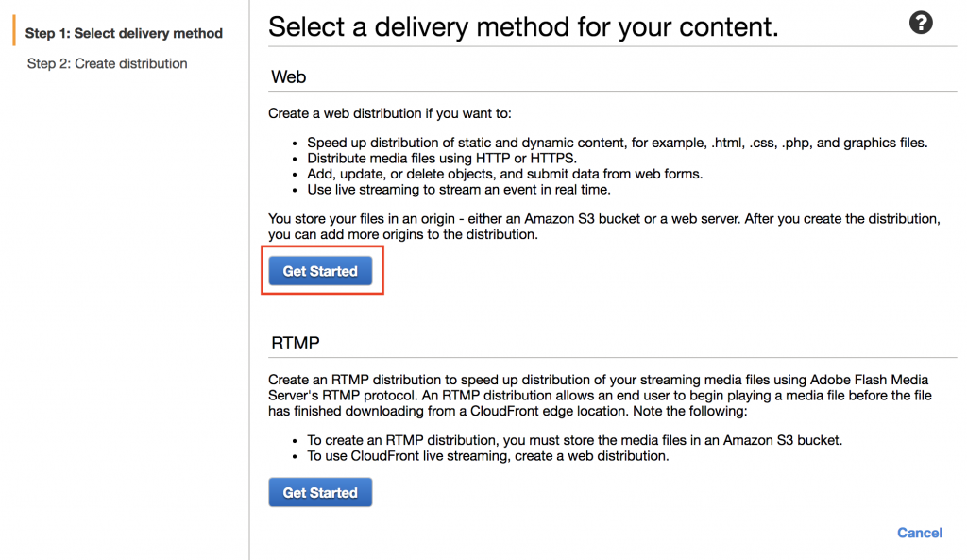
Task: Click the vertical divider beside the steps sidebar
Action: pos(249,280)
